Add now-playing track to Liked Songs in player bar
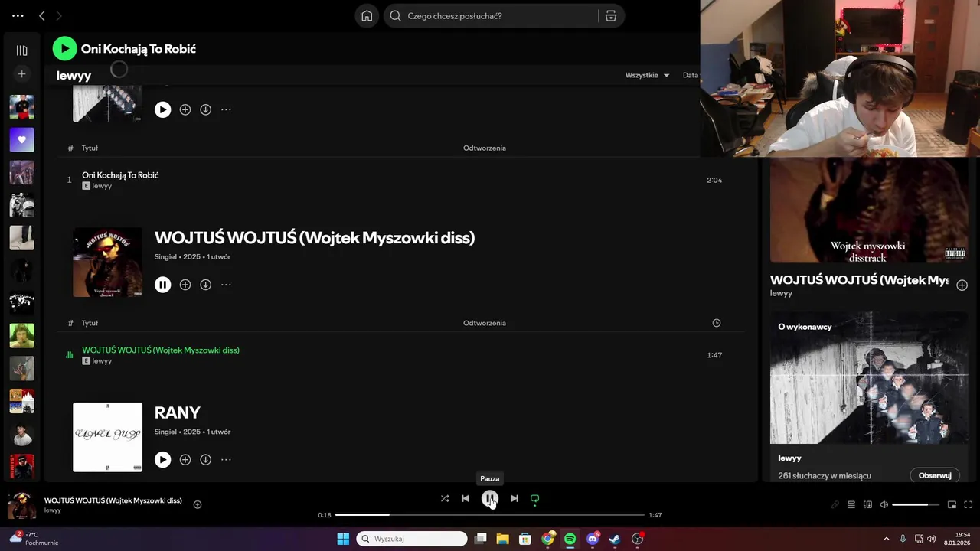Image resolution: width=980 pixels, height=551 pixels. pos(198,504)
